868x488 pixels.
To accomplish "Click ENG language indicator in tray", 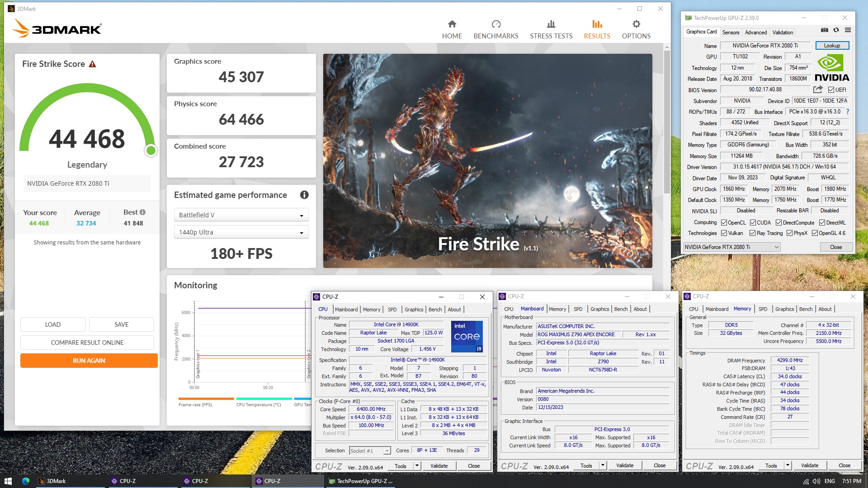I will coord(830,481).
